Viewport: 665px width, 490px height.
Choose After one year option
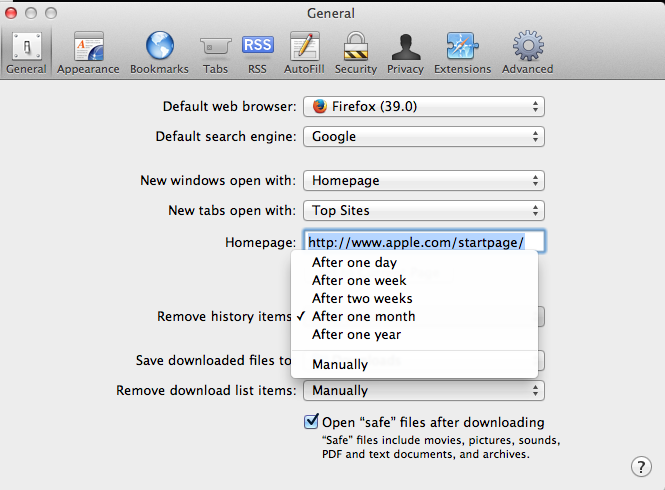pyautogui.click(x=414, y=334)
